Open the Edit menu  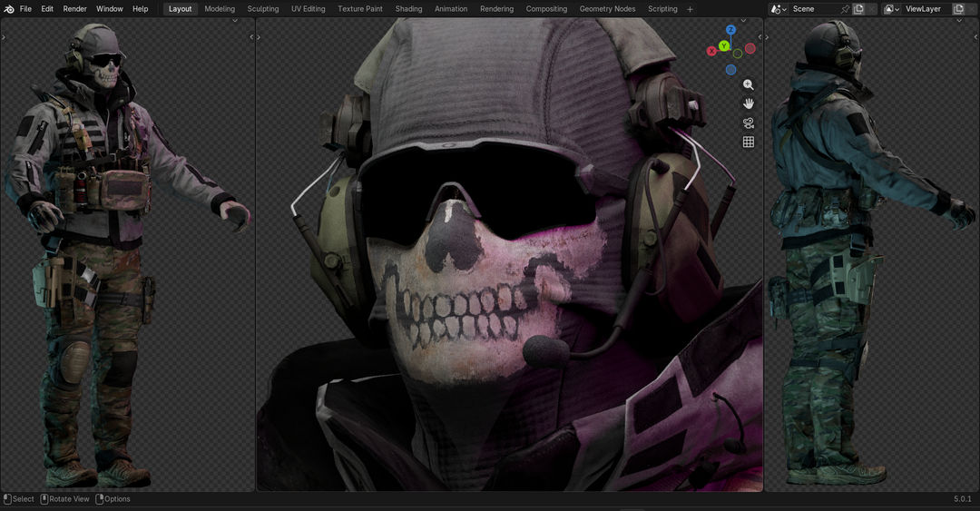(47, 9)
